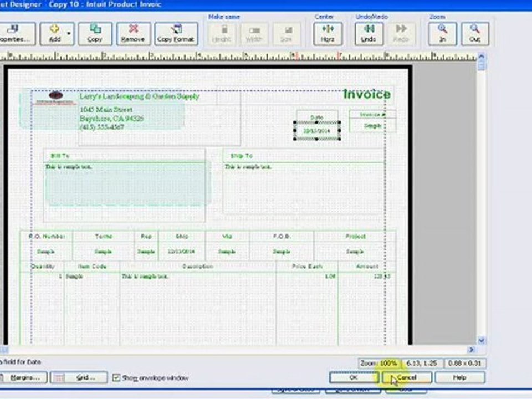Screen dimensions: 532x399
Task: Select the company logo image
Action: [55, 98]
